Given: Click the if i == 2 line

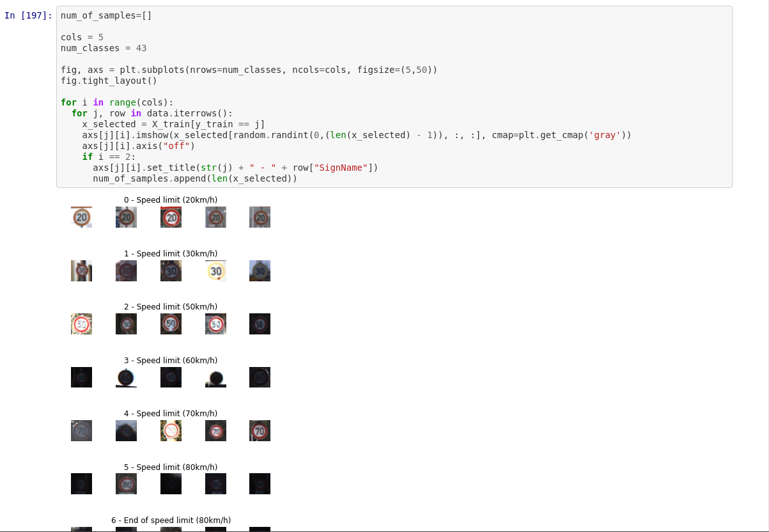Looking at the screenshot, I should point(109,157).
